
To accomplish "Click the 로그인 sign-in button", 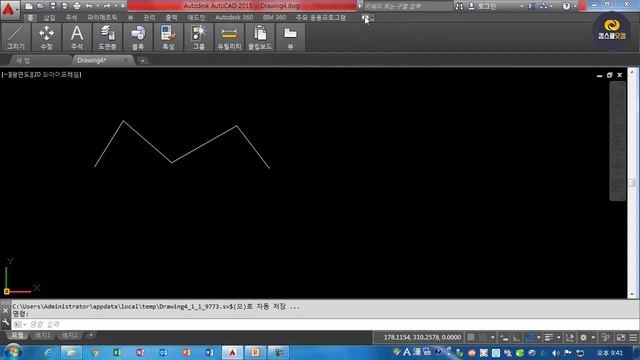I will 482,6.
